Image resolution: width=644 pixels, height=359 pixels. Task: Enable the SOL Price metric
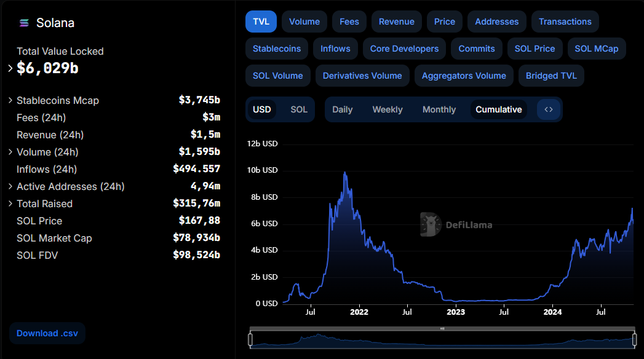point(535,49)
